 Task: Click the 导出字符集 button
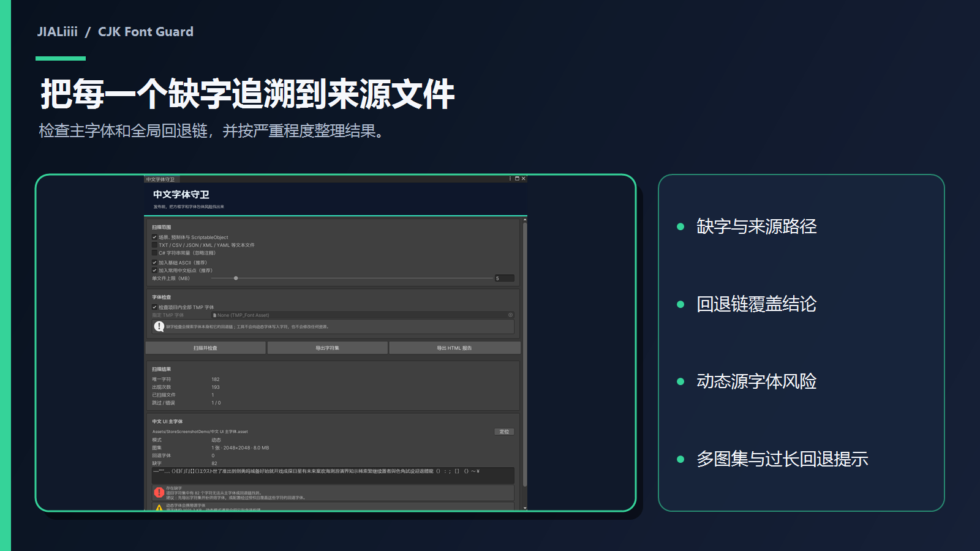[327, 348]
